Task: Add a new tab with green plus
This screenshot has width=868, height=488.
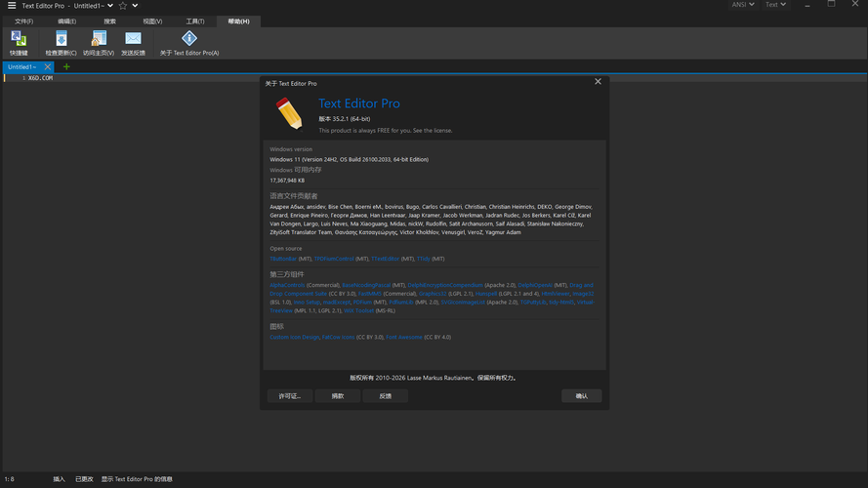Action: point(66,67)
